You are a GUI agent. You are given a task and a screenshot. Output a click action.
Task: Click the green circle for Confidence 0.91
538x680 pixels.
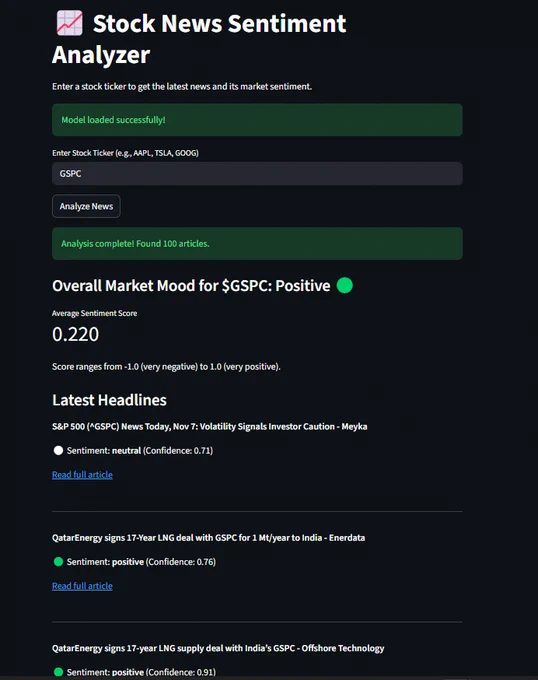(x=58, y=672)
